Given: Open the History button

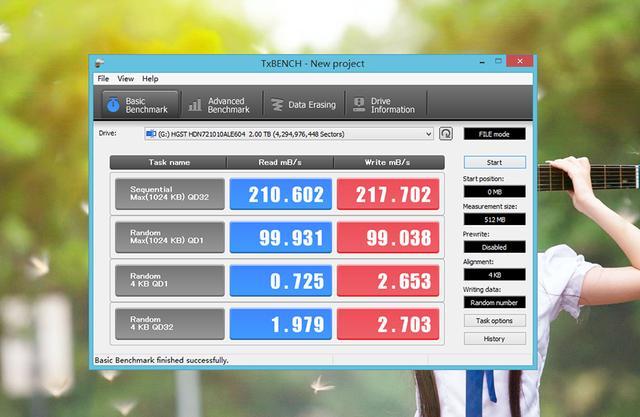Looking at the screenshot, I should pos(494,339).
